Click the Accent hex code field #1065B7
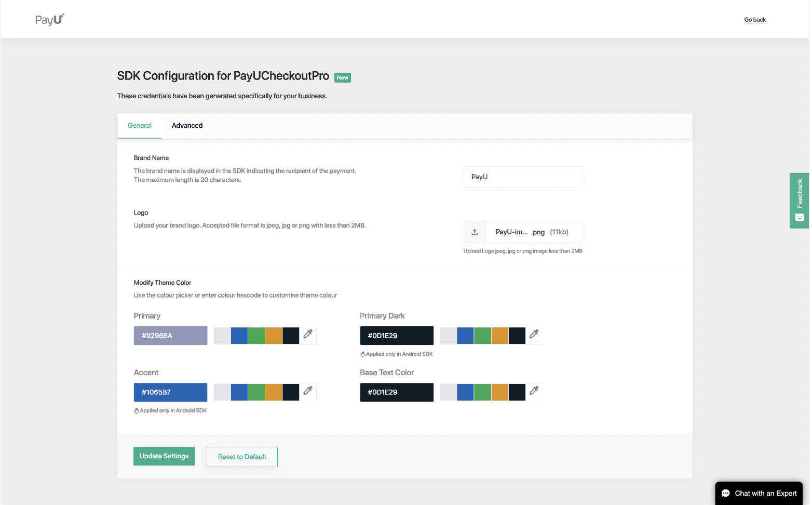Viewport: 812px width, 505px height. point(170,392)
